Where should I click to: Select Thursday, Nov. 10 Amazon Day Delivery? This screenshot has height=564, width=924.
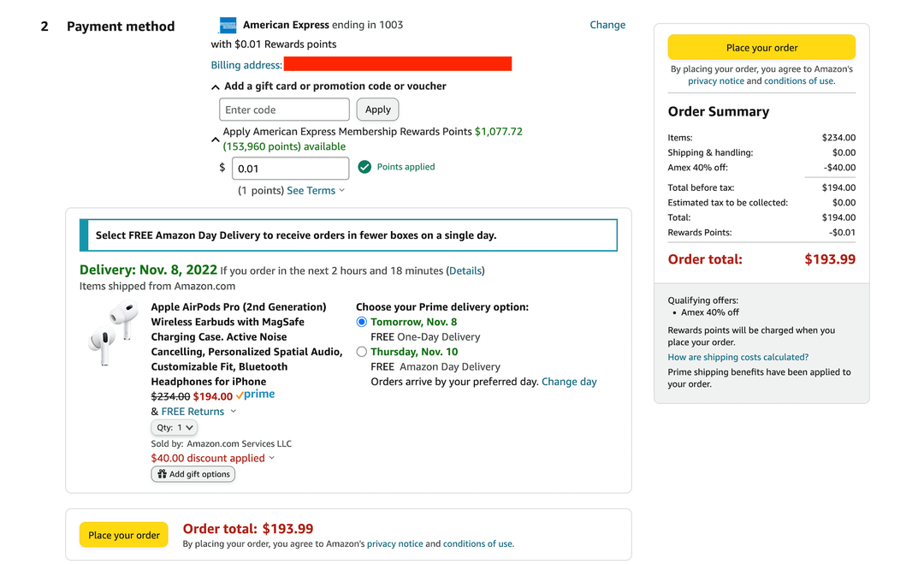[x=362, y=351]
